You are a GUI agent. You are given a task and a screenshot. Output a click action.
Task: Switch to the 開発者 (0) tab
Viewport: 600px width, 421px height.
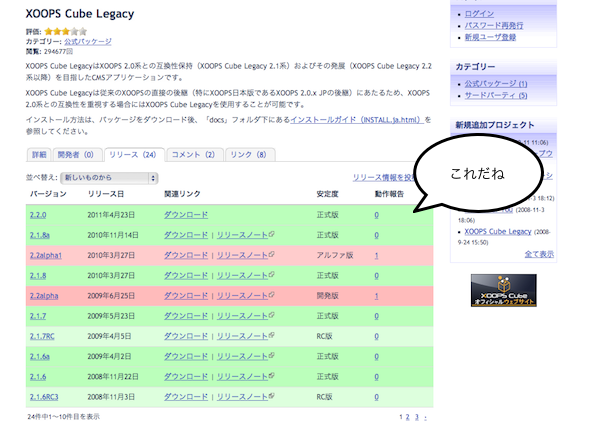[76, 155]
